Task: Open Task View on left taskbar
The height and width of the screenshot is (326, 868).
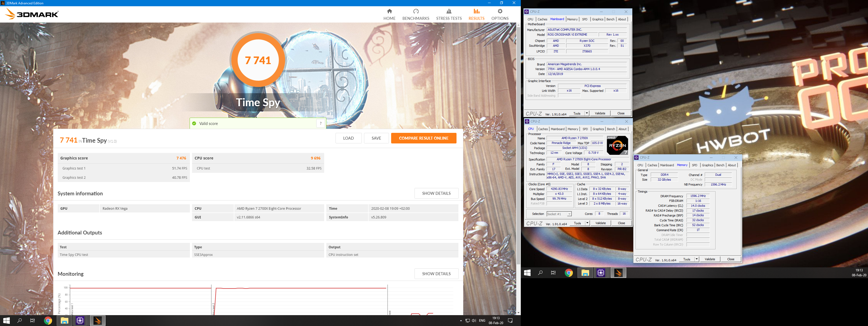Action: click(32, 321)
